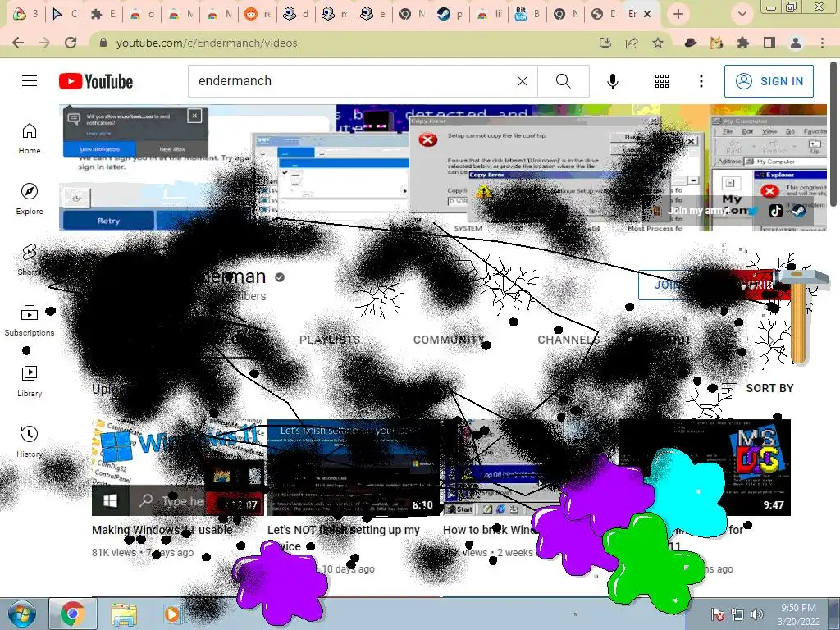Open Chrome from taskbar
The image size is (840, 630).
coord(73,614)
